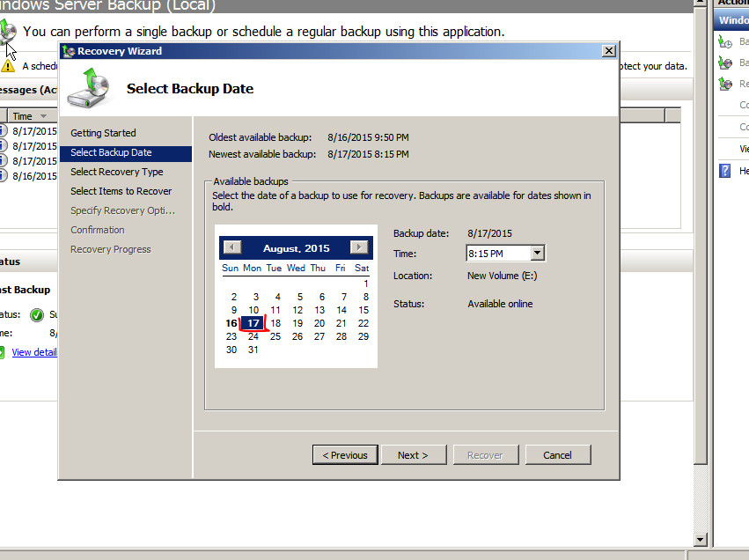The height and width of the screenshot is (560, 749).
Task: Click the Next button
Action: [x=414, y=455]
